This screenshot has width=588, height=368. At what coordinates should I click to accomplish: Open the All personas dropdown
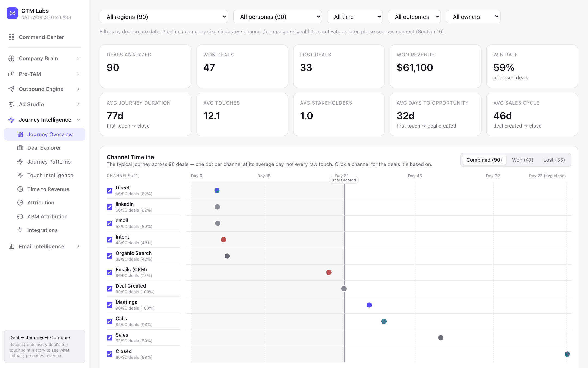click(x=278, y=17)
